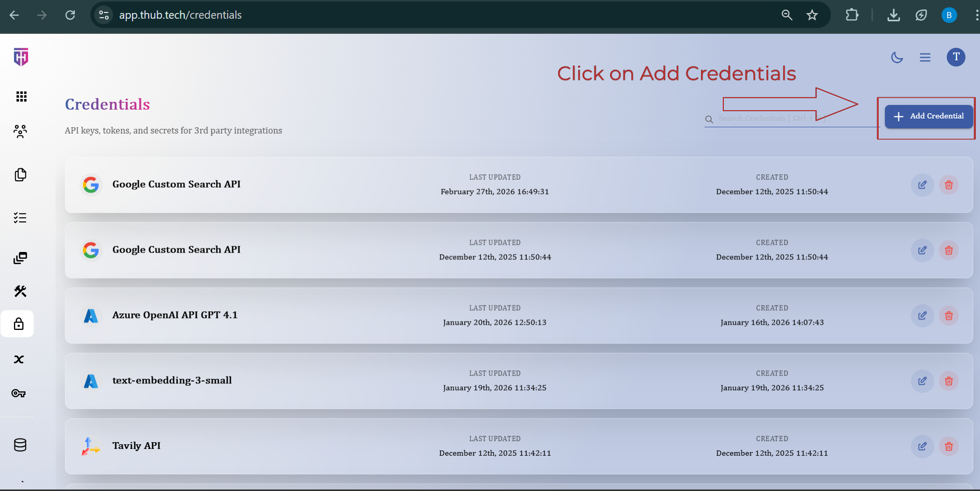Open the user profile avatar T

[x=956, y=57]
